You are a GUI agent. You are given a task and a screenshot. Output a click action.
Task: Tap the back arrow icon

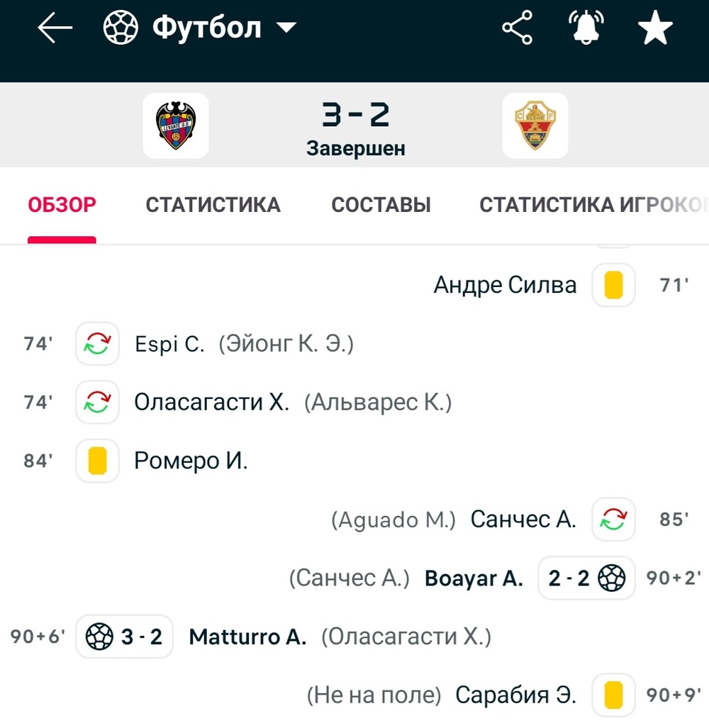[55, 29]
